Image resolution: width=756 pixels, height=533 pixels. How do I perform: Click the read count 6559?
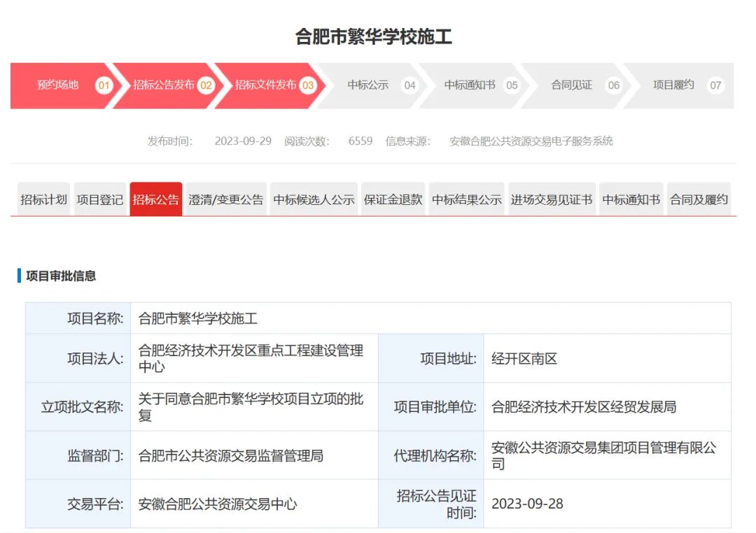tap(360, 141)
